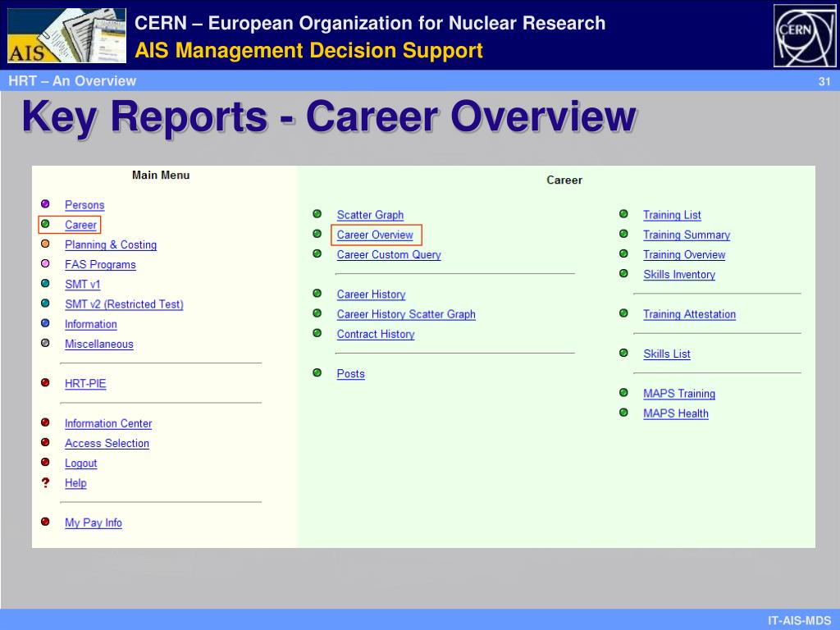Select the Logout link
Viewport: 840px width, 630px height.
(81, 463)
